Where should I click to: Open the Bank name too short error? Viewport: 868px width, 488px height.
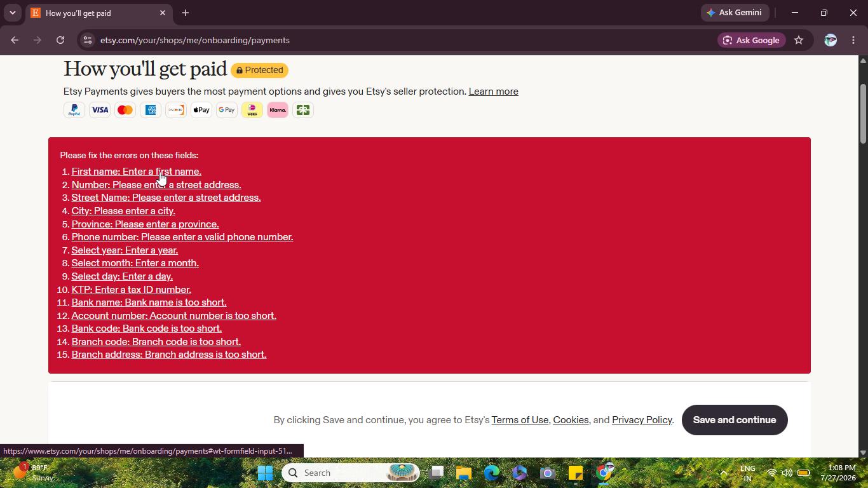point(149,302)
